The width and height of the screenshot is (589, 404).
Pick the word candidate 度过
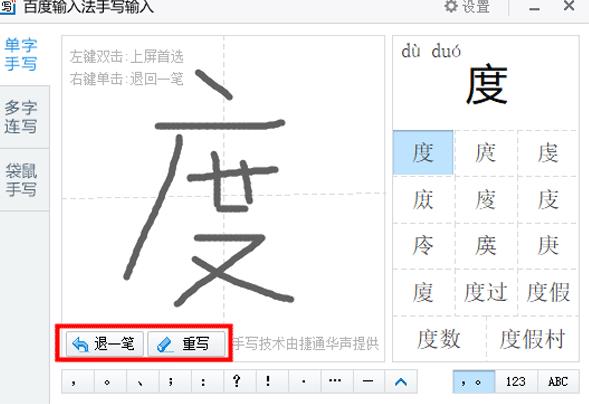[x=485, y=292]
